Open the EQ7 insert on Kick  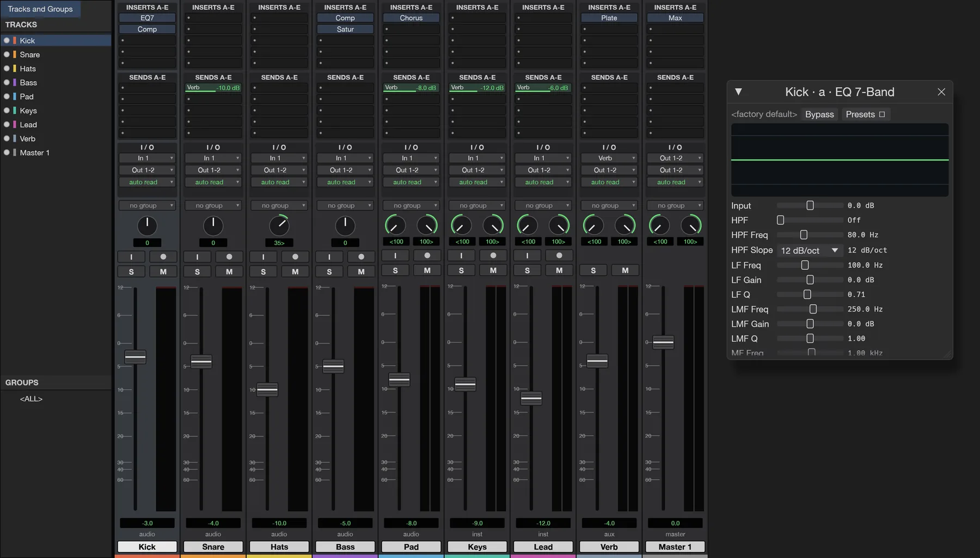147,18
